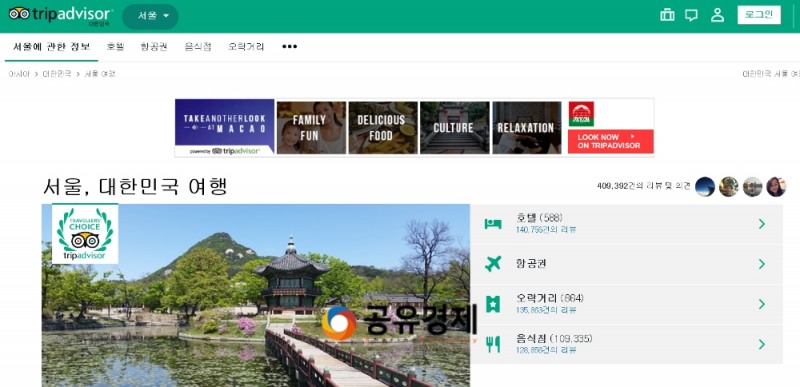Click the 로그인 button
Viewport: 800px width, 387px height.
(x=759, y=15)
